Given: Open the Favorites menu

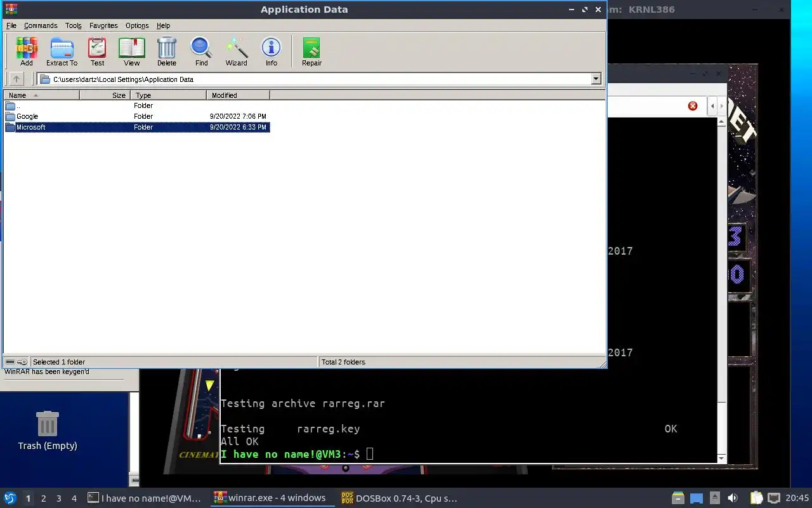Looking at the screenshot, I should (x=103, y=25).
